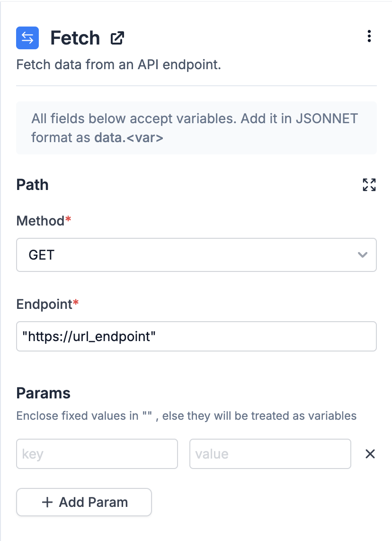Remove the param row with X icon
The width and height of the screenshot is (392, 541).
(x=370, y=454)
